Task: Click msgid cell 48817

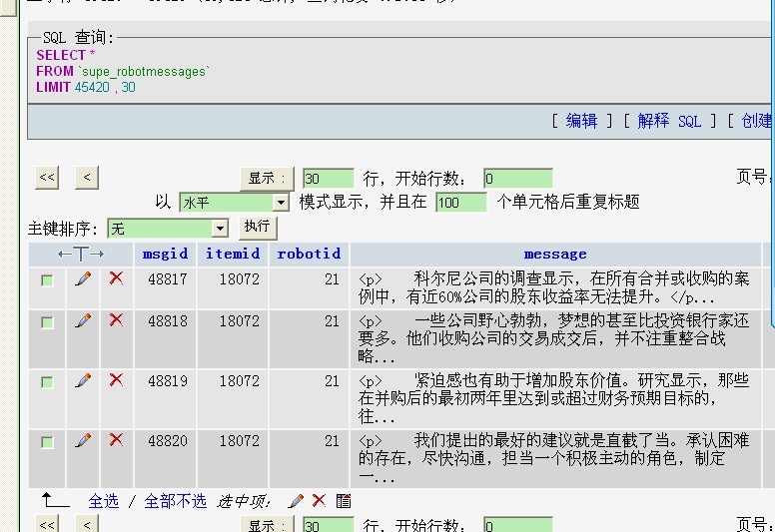Action: coord(168,279)
